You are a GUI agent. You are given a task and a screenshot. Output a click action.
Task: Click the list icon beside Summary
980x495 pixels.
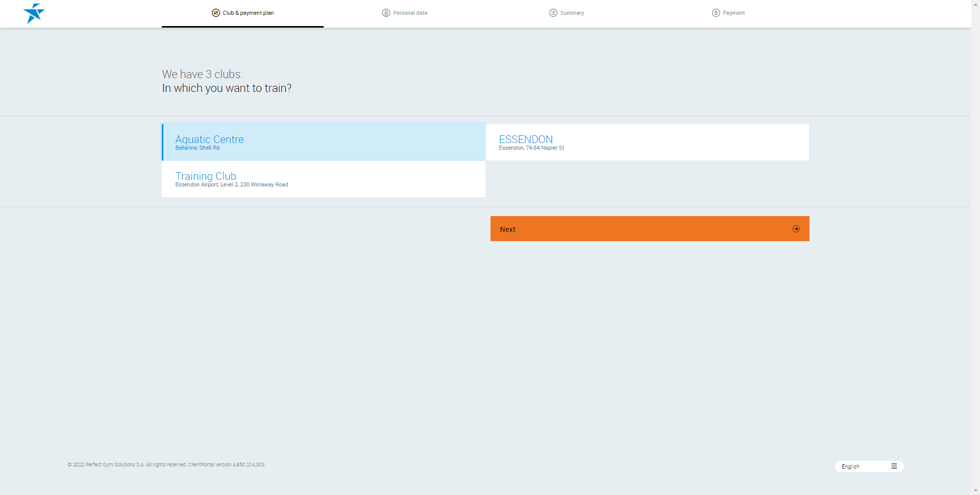pyautogui.click(x=553, y=13)
